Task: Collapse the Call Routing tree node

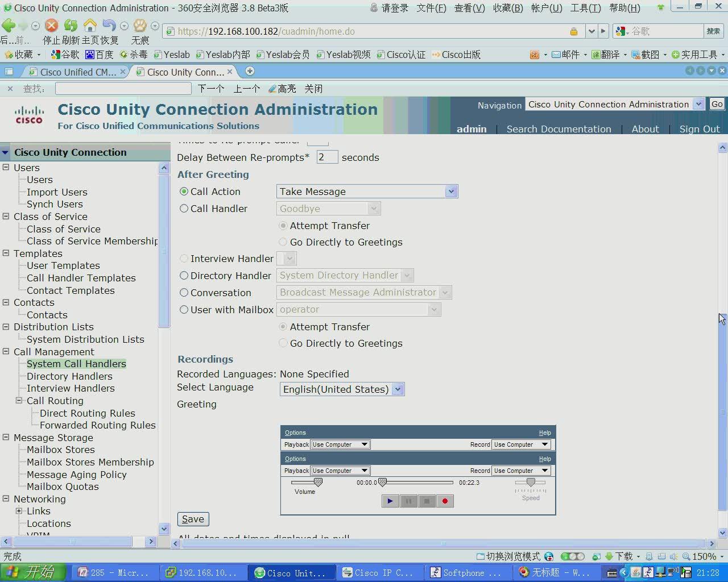Action: 19,400
